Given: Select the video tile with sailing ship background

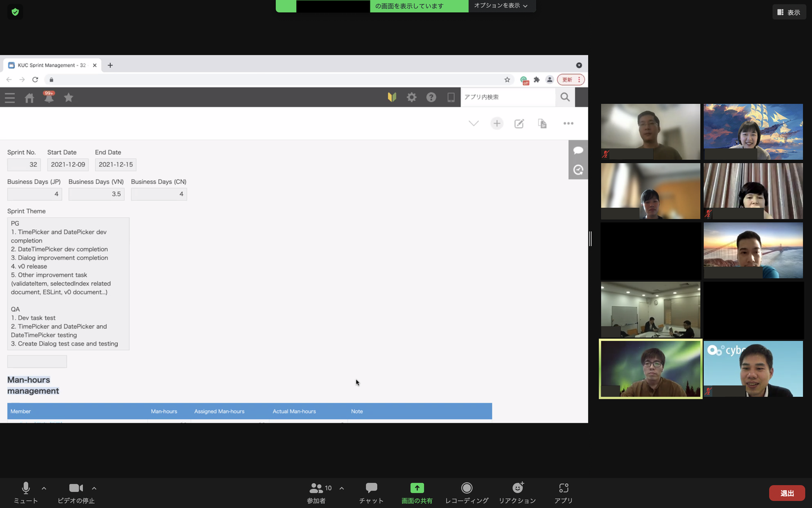Looking at the screenshot, I should tap(753, 132).
